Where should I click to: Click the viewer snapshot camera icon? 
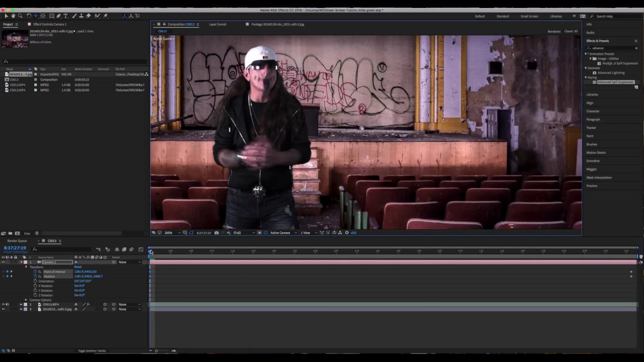point(216,233)
